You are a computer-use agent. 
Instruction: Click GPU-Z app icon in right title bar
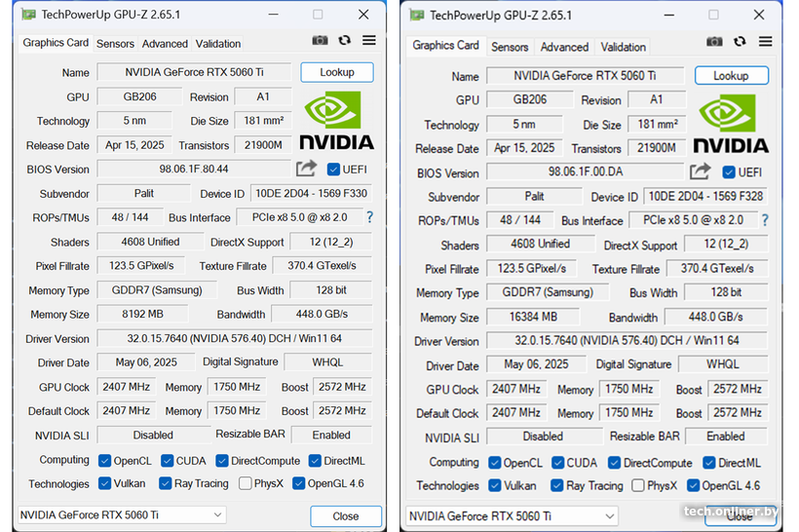tap(417, 16)
